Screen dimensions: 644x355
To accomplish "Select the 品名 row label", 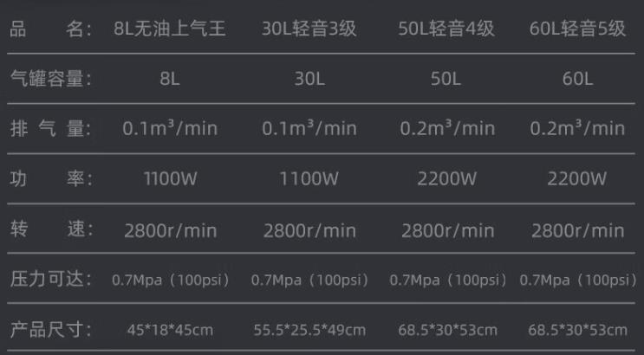I will coord(51,30).
